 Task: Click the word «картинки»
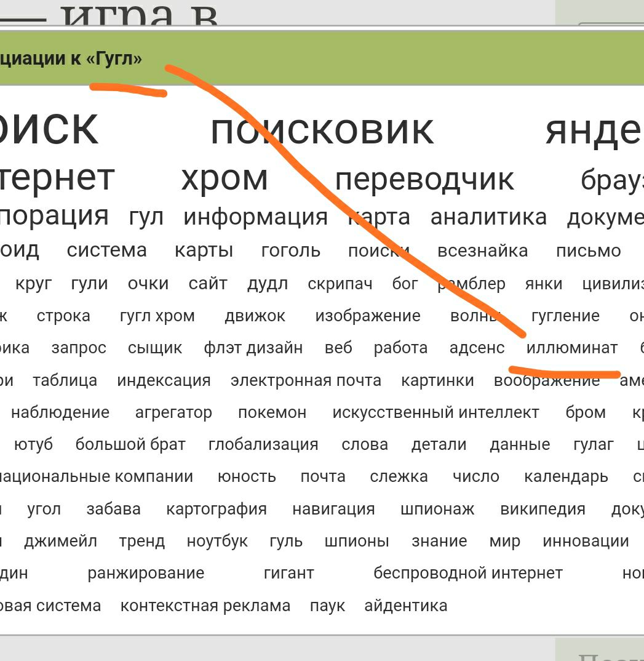(437, 381)
